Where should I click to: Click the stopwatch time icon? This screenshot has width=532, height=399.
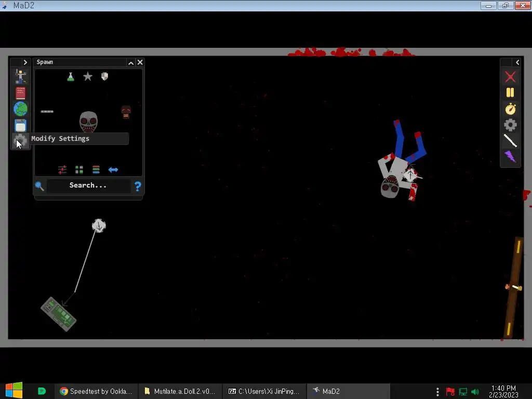click(x=510, y=109)
